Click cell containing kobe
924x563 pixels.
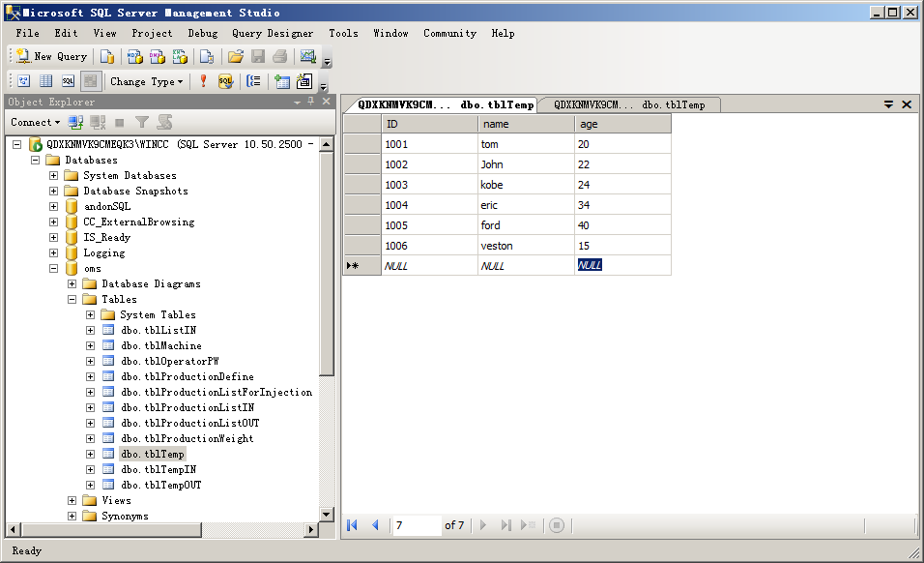point(526,185)
